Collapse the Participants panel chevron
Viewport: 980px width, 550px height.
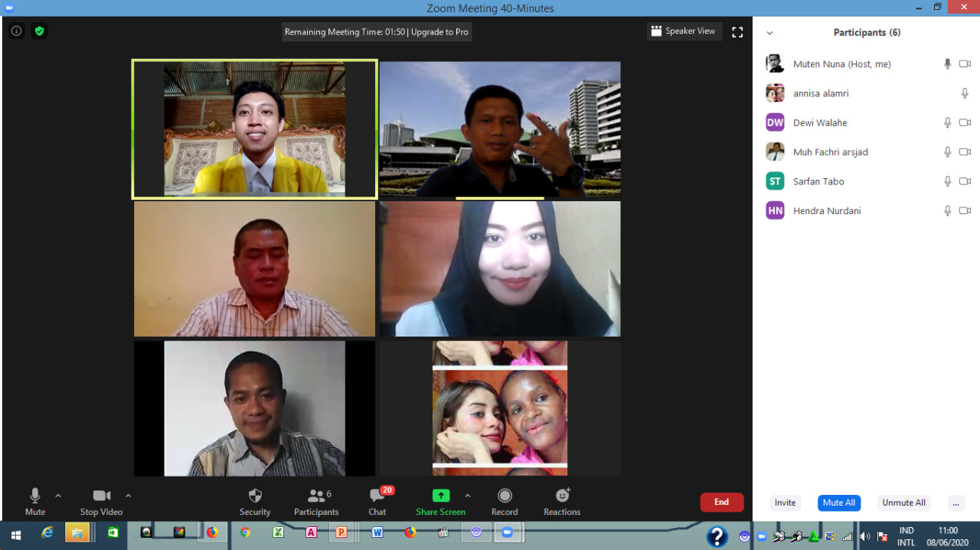769,33
